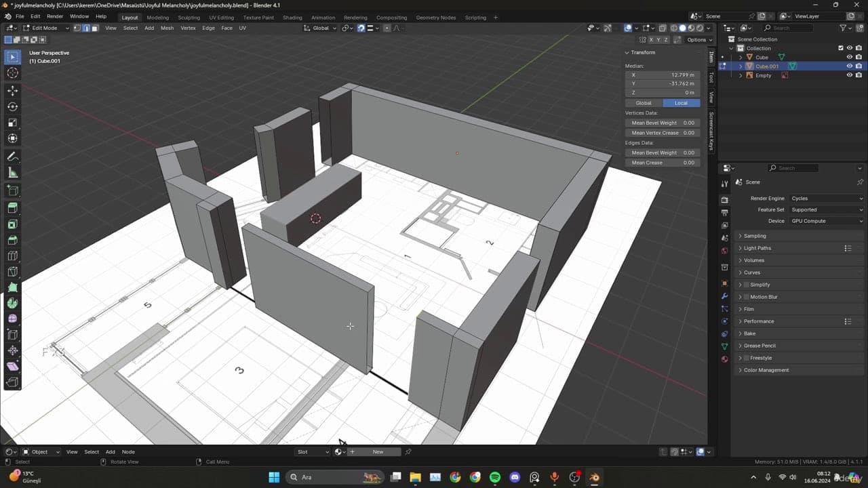The height and width of the screenshot is (488, 868).
Task: Open the Shading workspace tab
Action: point(292,18)
